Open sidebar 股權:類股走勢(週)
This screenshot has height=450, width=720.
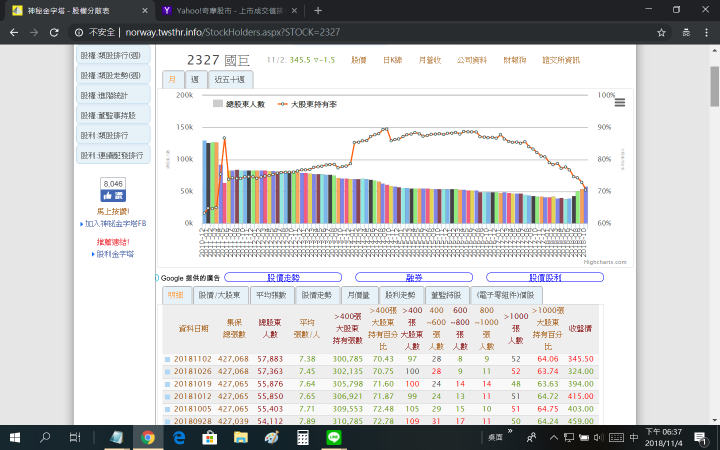tap(112, 75)
